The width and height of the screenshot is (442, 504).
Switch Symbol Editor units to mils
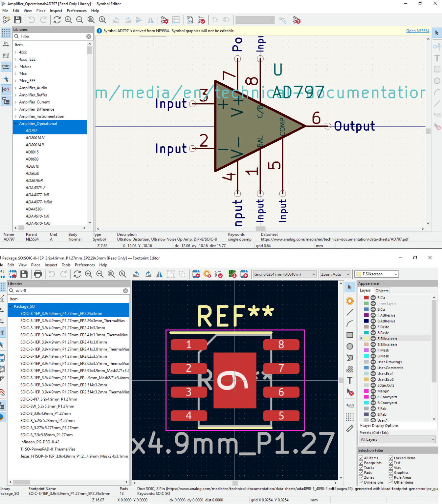click(x=6, y=55)
